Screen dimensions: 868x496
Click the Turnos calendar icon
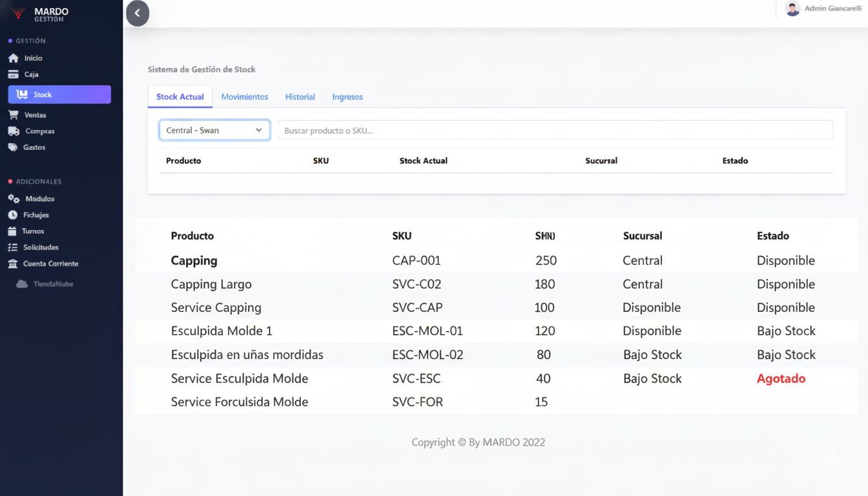pos(12,231)
